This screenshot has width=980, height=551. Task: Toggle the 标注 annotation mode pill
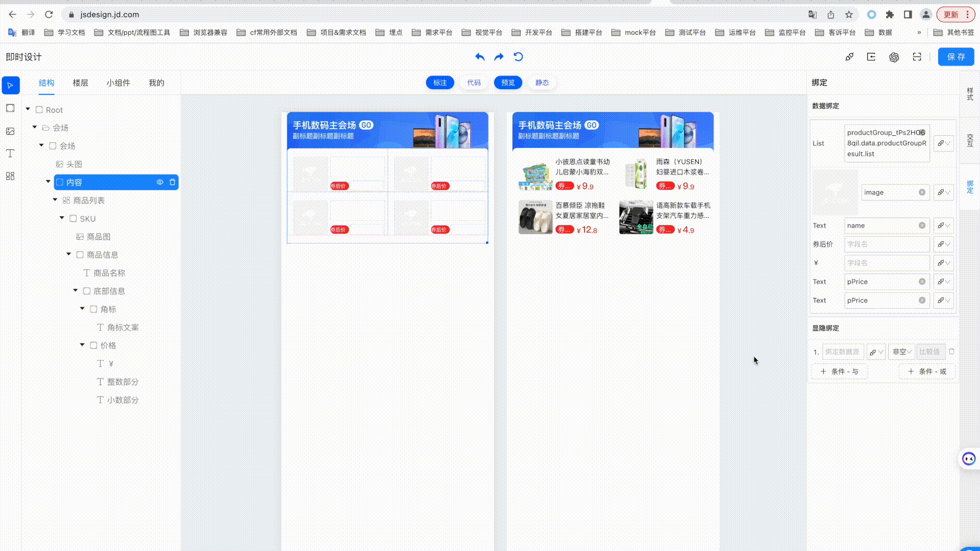point(439,83)
